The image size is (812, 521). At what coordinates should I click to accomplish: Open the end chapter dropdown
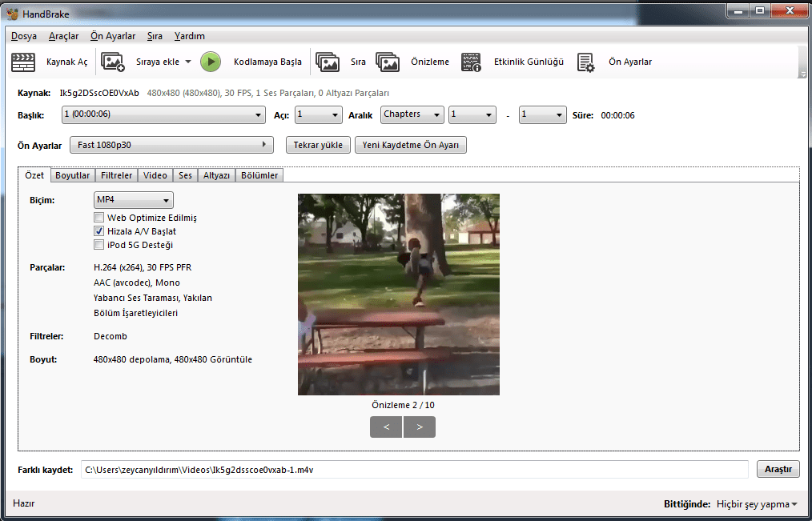[x=543, y=115]
